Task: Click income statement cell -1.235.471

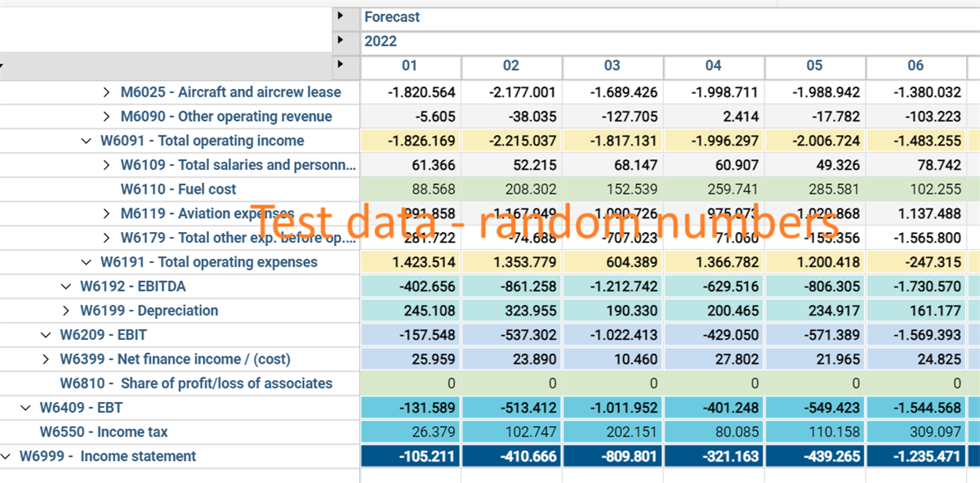Action: coord(916,456)
